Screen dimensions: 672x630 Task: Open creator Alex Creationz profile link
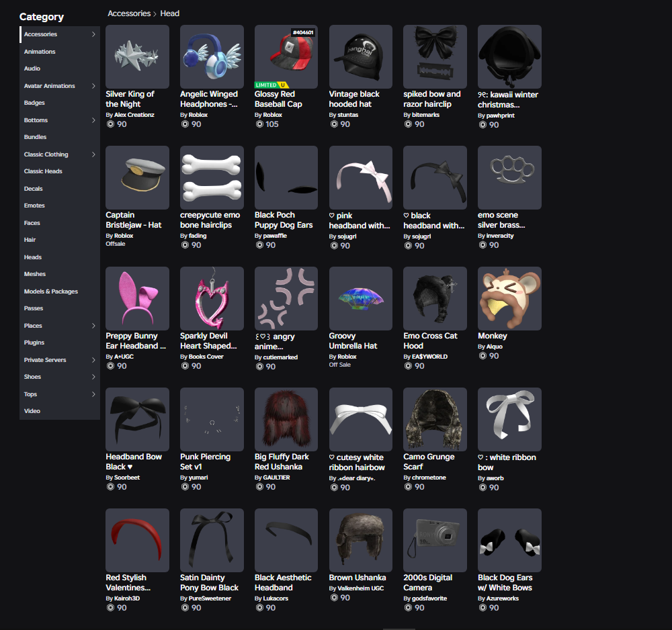point(134,115)
